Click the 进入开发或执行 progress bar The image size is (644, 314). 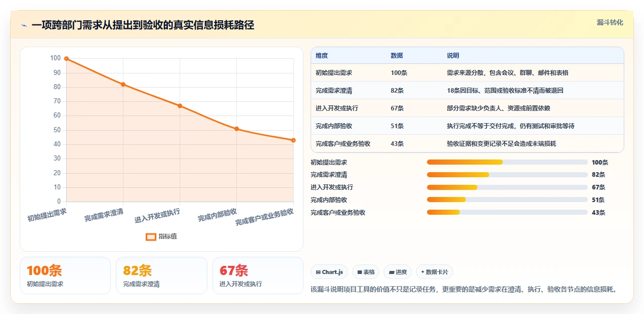click(507, 187)
